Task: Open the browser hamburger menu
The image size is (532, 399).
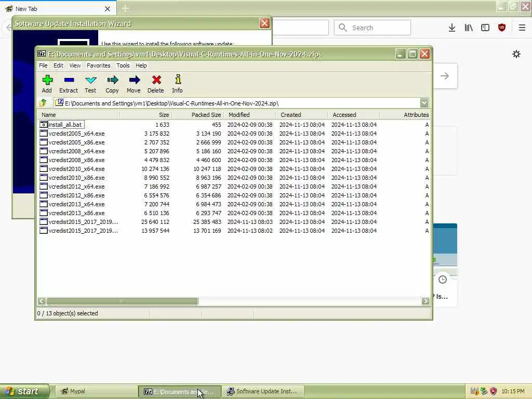Action: [x=522, y=28]
